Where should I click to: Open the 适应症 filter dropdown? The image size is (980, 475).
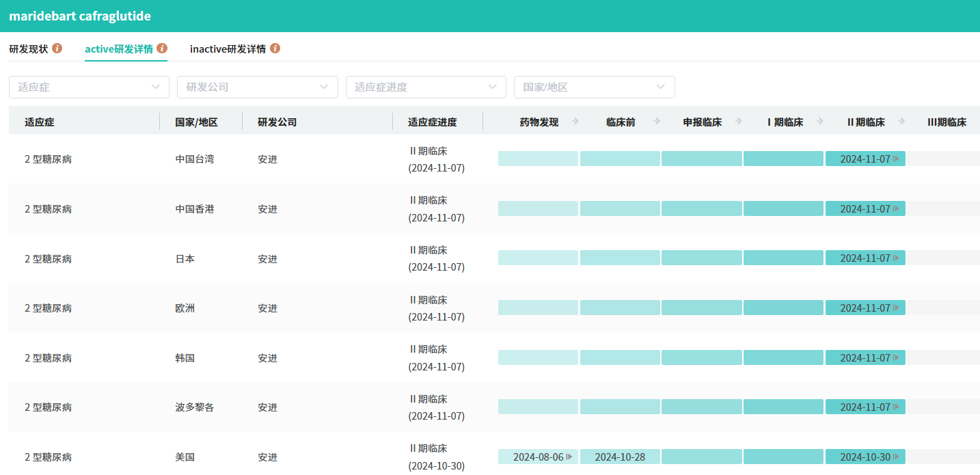tap(89, 87)
